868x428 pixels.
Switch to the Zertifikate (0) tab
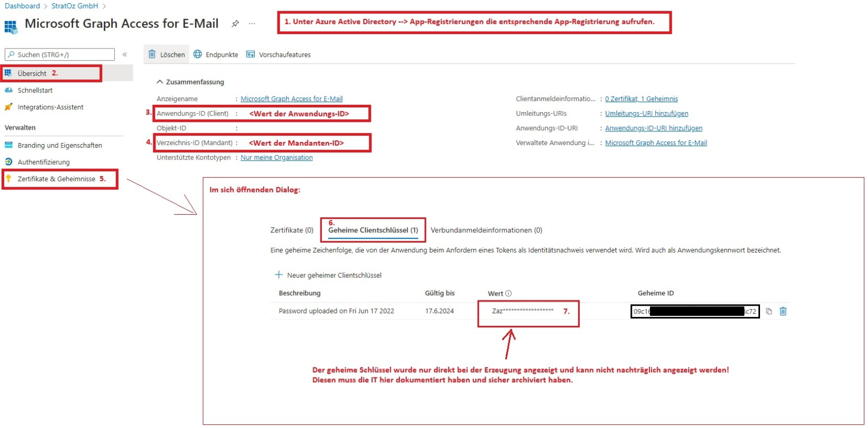click(x=291, y=230)
